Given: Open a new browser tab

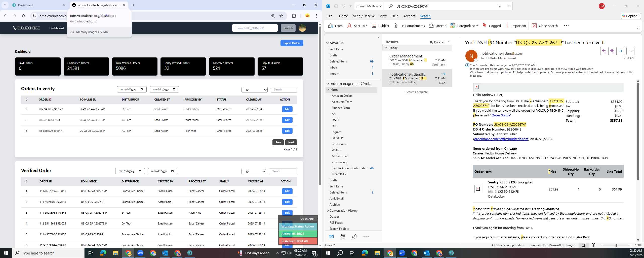Looking at the screenshot, I should (133, 5).
